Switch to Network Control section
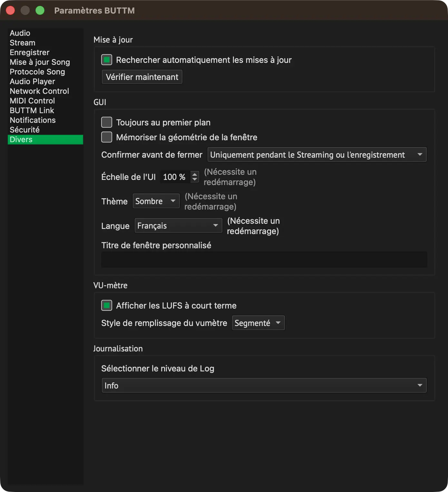This screenshot has width=448, height=492. [x=45, y=91]
